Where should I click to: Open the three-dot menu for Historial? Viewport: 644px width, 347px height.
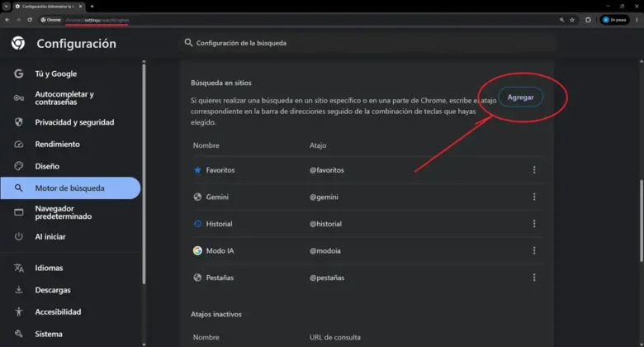pos(534,224)
